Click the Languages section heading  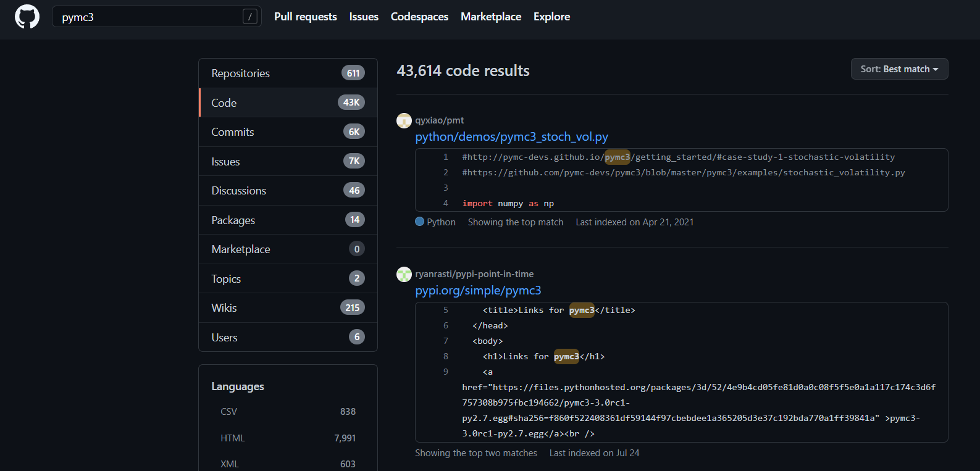[238, 386]
